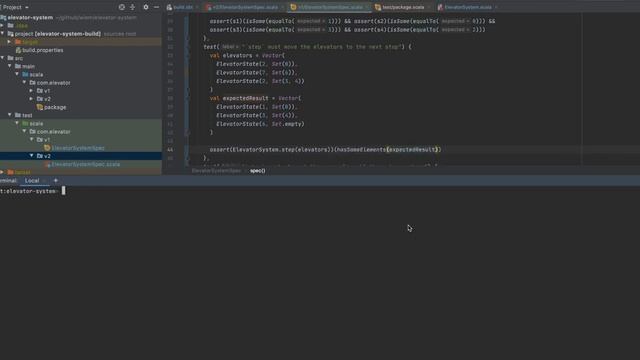Close the test/package.scala editor tab
Image resolution: width=640 pixels, height=360 pixels.
[429, 7]
